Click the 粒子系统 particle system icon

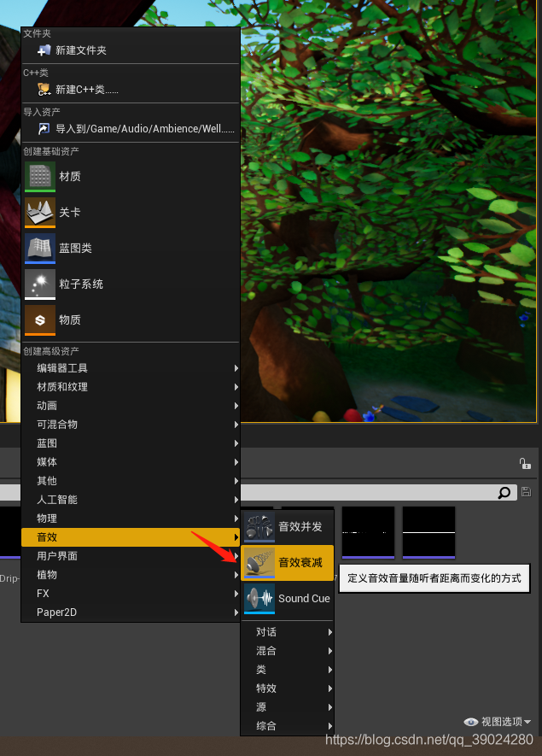tap(40, 284)
